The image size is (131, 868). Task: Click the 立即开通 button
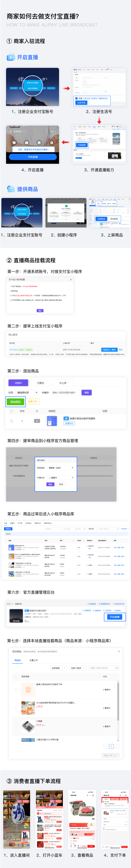pyautogui.click(x=81, y=102)
